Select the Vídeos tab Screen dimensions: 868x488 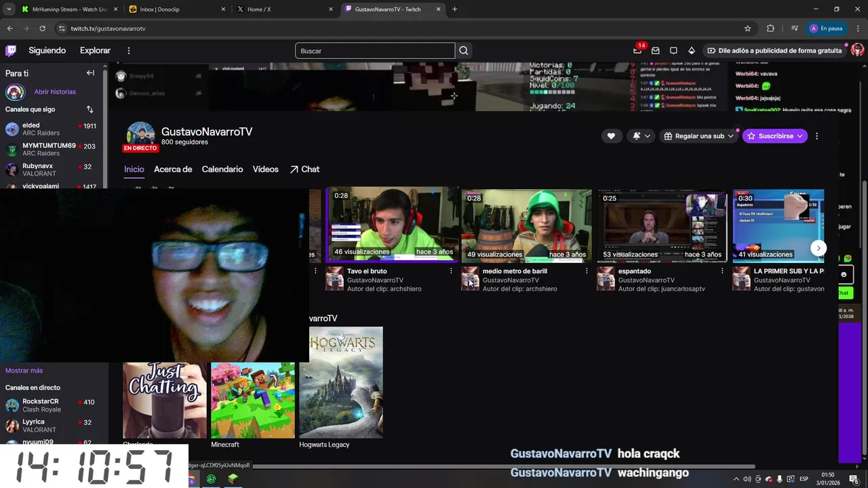265,169
